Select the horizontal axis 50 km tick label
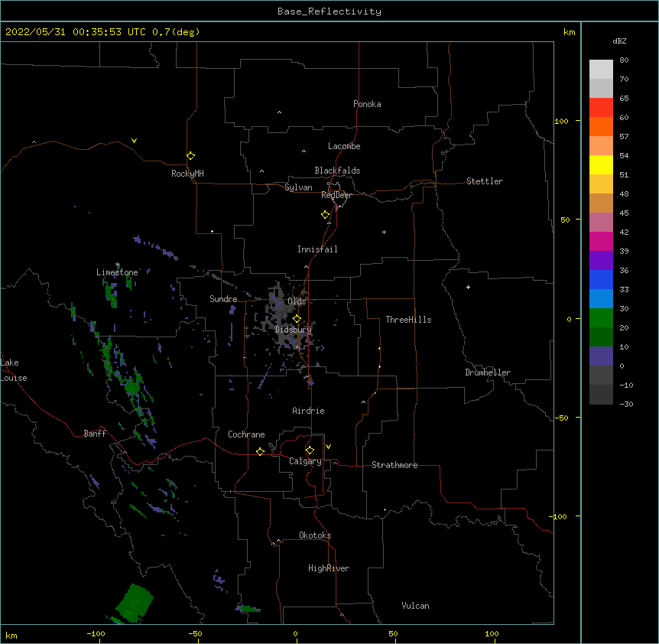659x644 pixels. [x=394, y=633]
